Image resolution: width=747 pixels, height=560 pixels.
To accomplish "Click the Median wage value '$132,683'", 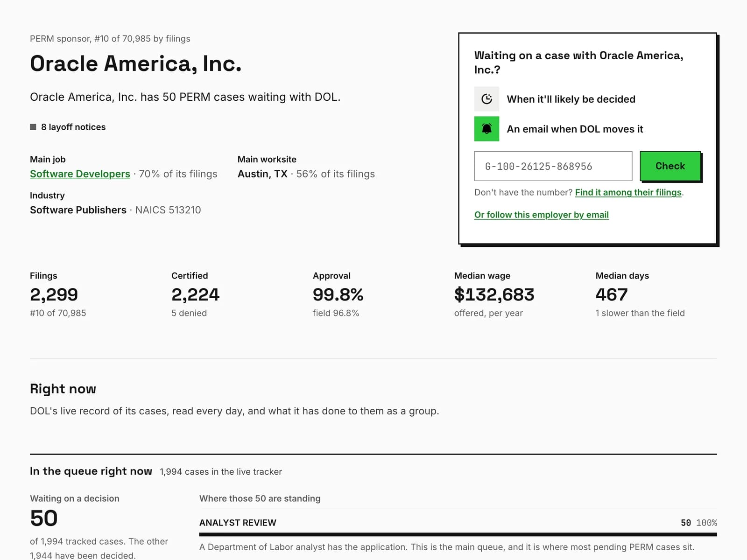I will pyautogui.click(x=494, y=294).
